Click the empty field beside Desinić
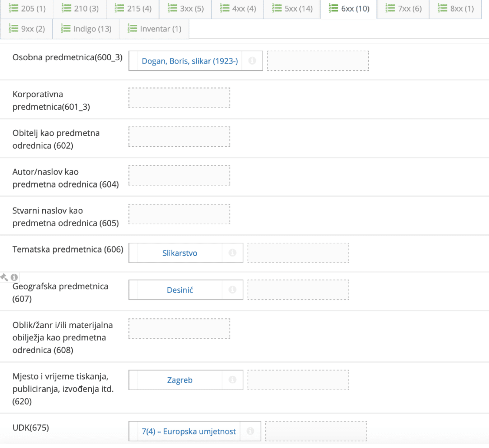 point(298,290)
